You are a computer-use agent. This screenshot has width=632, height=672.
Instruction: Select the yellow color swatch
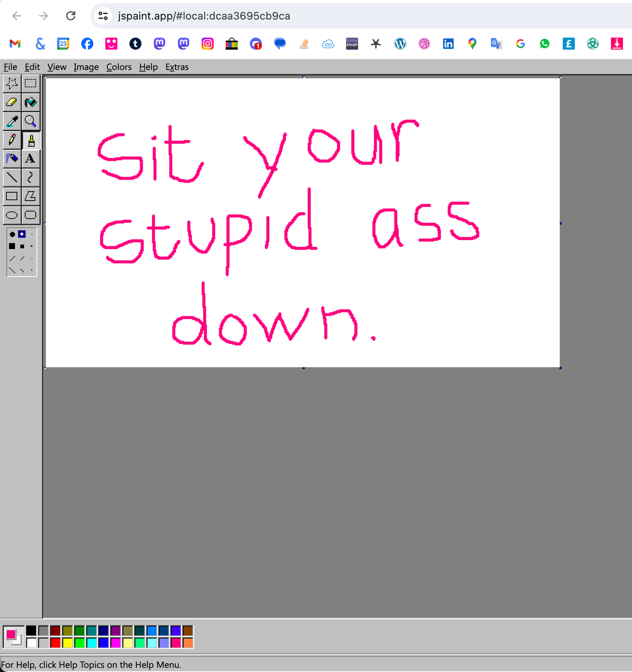click(x=68, y=643)
